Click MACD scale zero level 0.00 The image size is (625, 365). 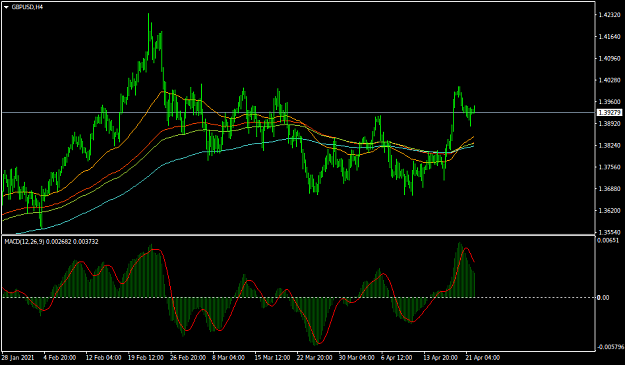pos(603,298)
